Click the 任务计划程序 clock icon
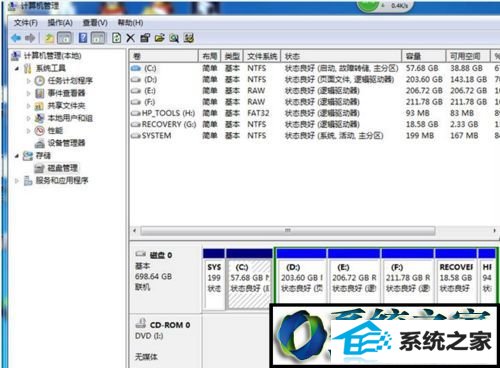500x368 pixels. [x=40, y=81]
